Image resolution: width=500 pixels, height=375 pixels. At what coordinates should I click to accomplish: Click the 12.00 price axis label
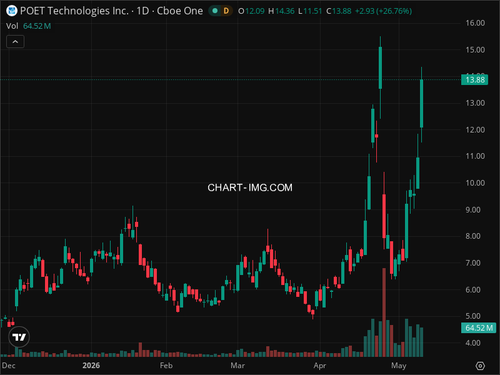475,130
